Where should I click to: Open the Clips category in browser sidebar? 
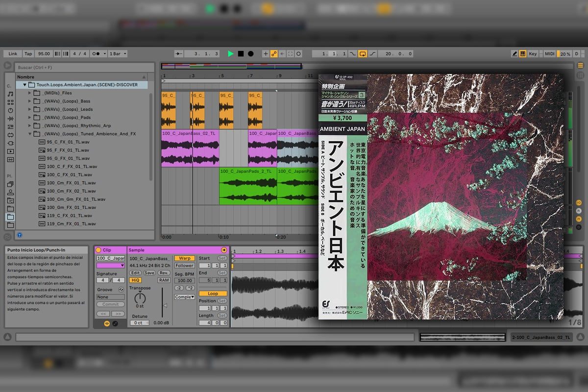(10, 151)
